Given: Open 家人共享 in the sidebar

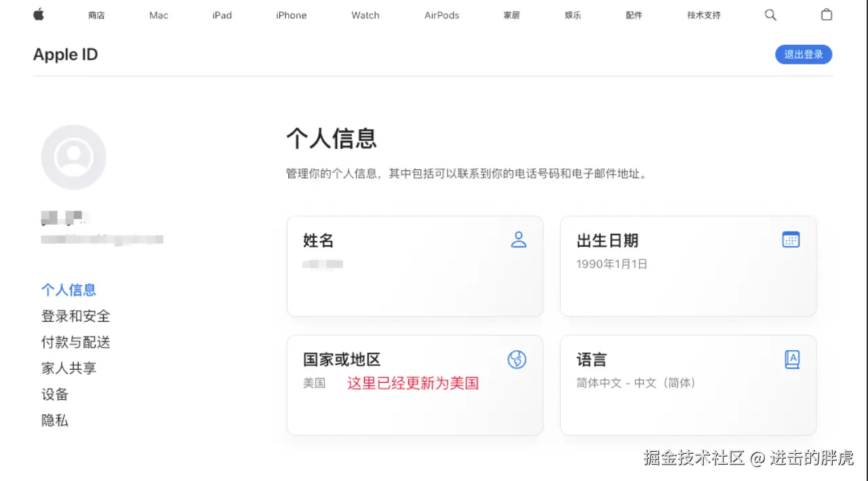Looking at the screenshot, I should 68,369.
